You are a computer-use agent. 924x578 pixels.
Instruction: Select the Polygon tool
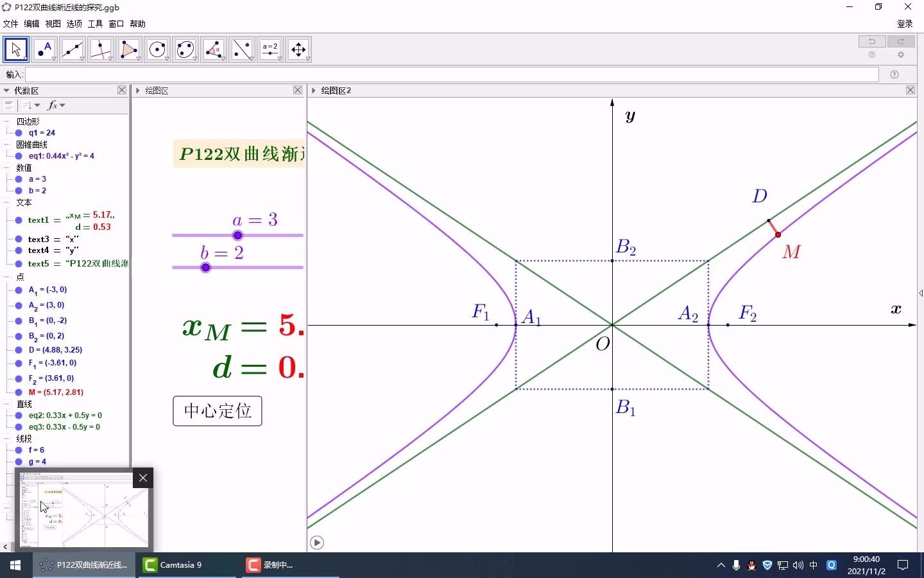129,49
